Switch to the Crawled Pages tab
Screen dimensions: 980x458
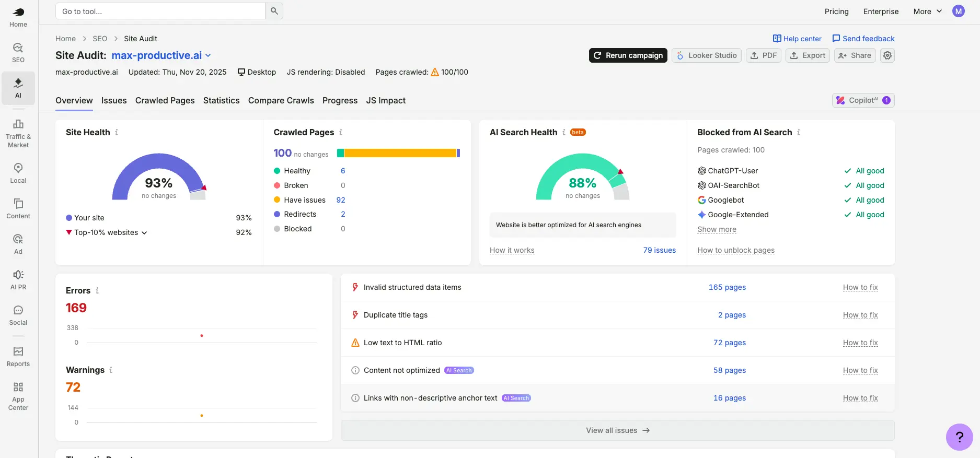pyautogui.click(x=165, y=100)
